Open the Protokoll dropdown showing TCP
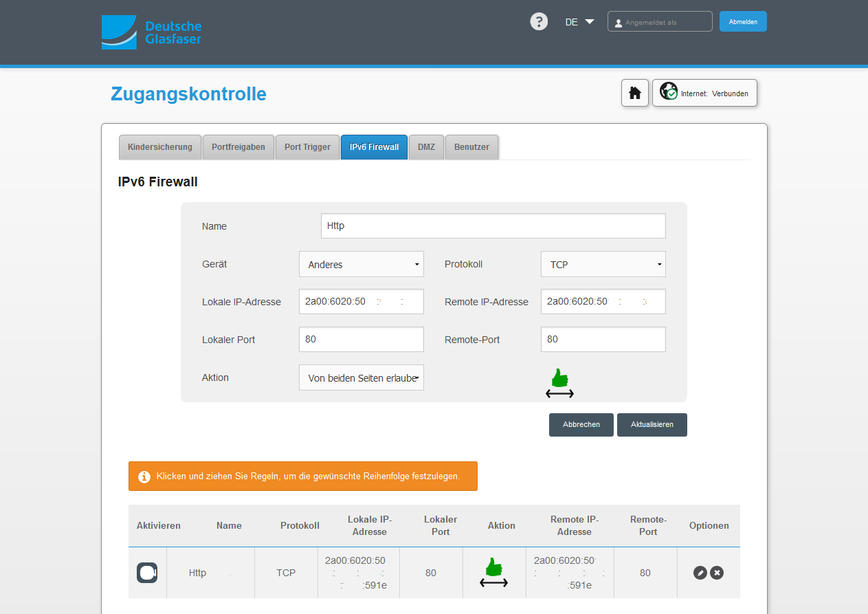This screenshot has width=868, height=614. (x=603, y=264)
